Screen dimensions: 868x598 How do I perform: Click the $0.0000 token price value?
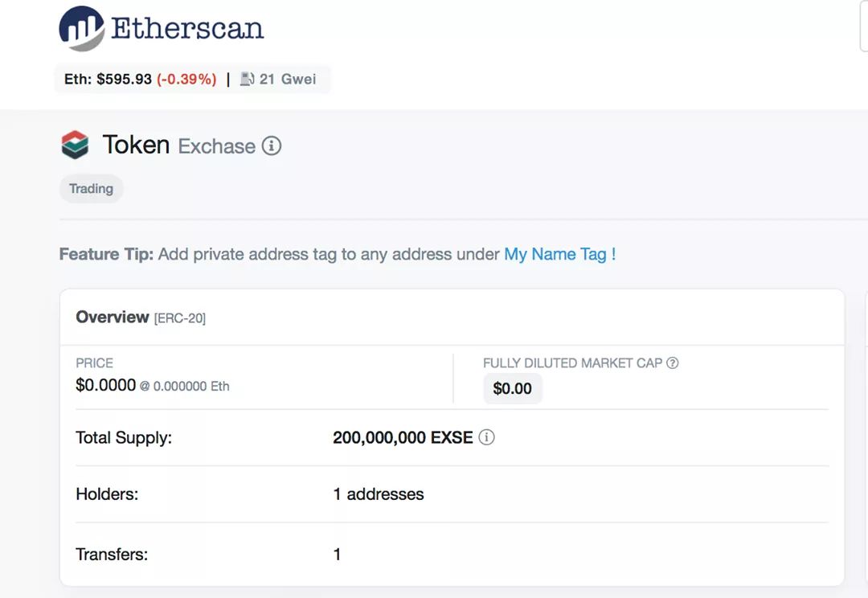coord(105,385)
